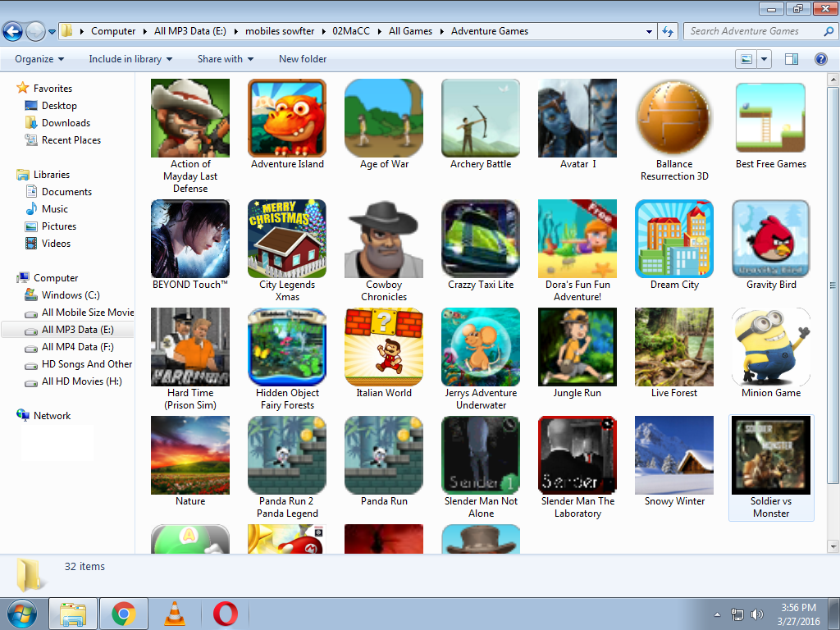840x630 pixels.
Task: Navigate to All Games in breadcrumb
Action: (410, 31)
